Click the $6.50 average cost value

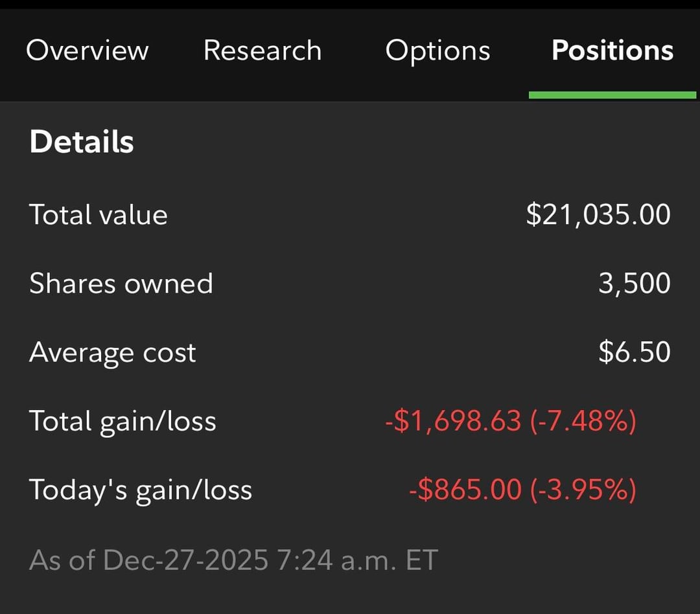[634, 352]
